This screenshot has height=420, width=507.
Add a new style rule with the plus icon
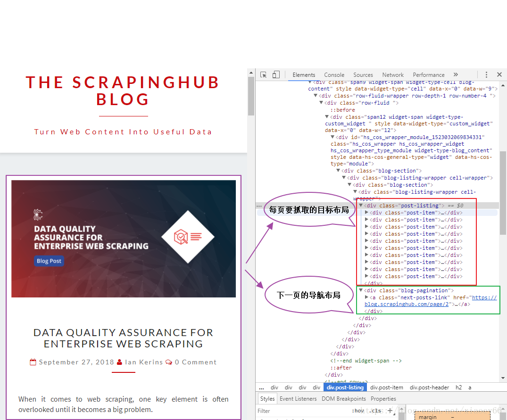pyautogui.click(x=390, y=411)
